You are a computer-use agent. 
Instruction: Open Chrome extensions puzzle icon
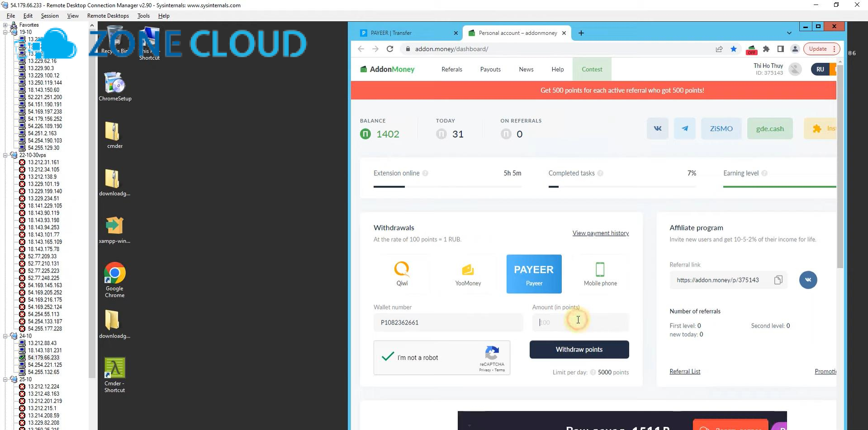click(766, 49)
